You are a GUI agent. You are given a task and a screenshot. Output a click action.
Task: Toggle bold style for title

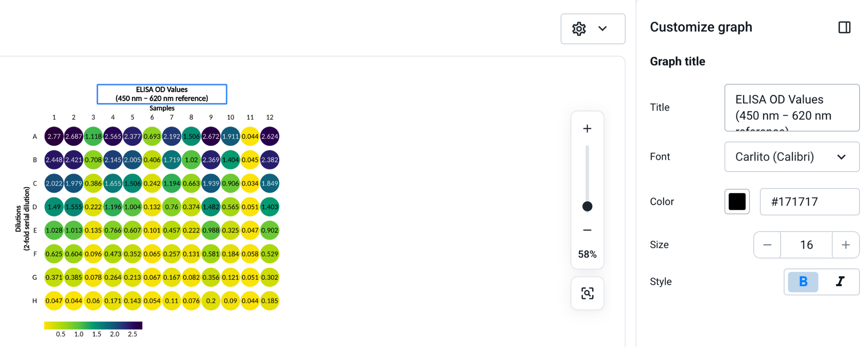(x=803, y=282)
